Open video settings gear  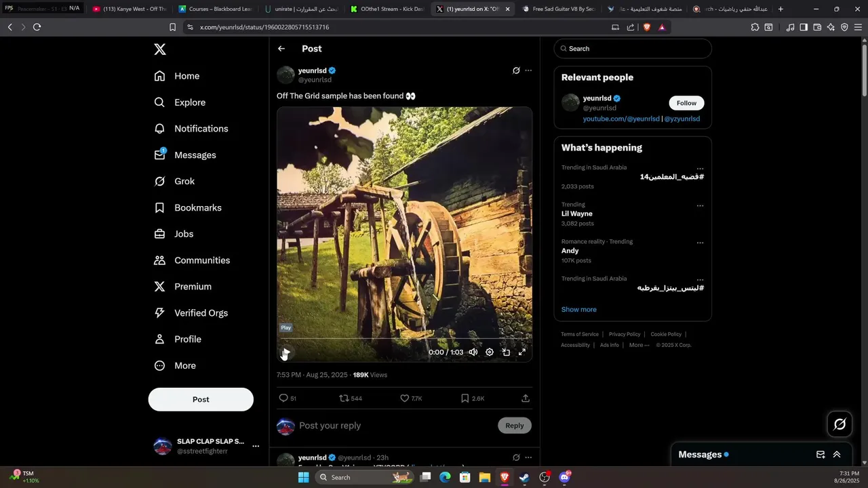(490, 352)
